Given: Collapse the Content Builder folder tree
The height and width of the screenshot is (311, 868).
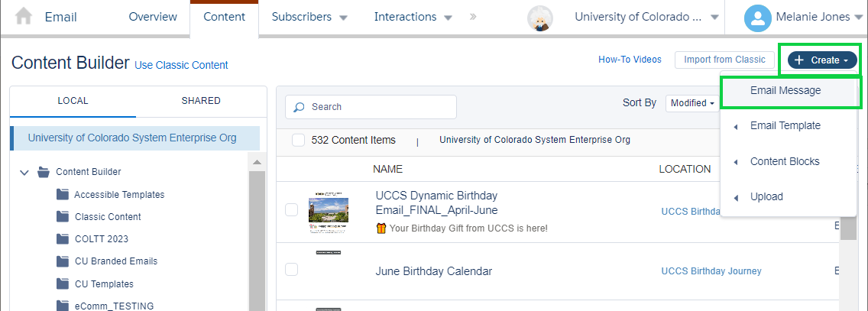Looking at the screenshot, I should [24, 173].
